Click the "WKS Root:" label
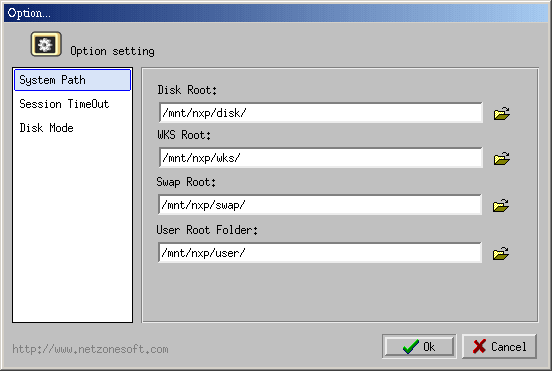 [184, 135]
